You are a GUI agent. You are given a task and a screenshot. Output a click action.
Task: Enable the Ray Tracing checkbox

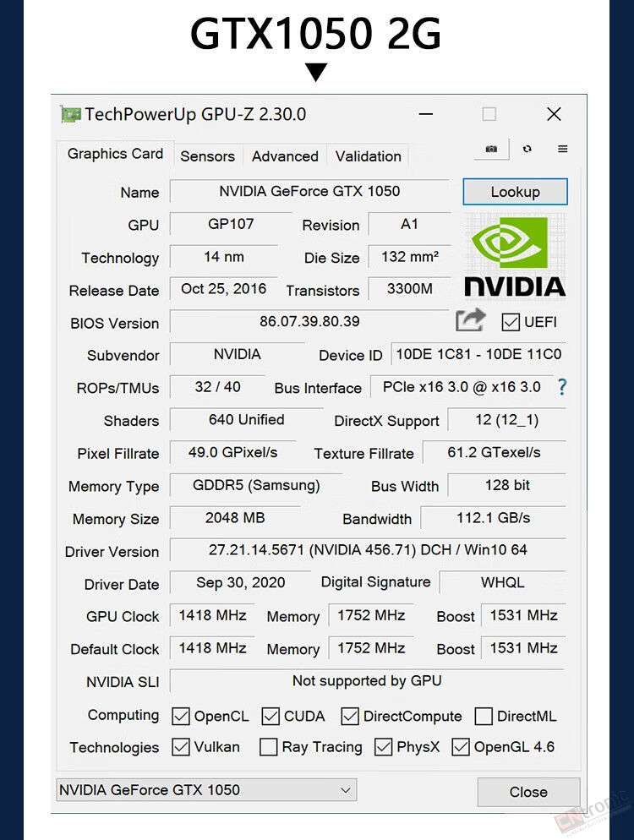coord(268,747)
